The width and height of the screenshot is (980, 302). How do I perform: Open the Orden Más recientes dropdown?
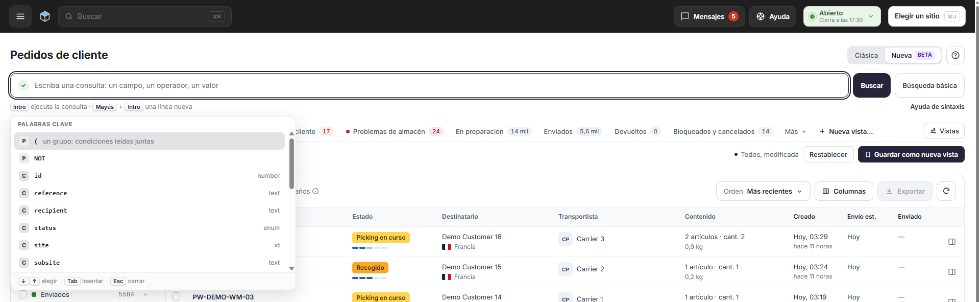[763, 191]
